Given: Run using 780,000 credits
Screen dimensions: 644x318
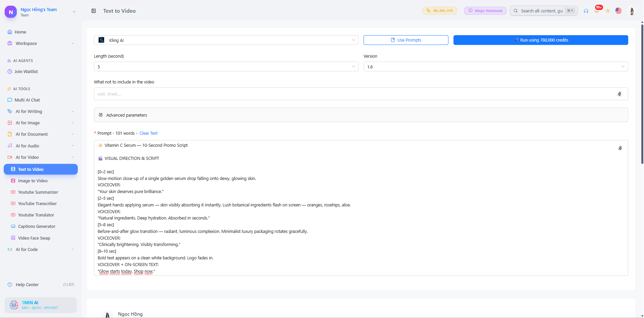Looking at the screenshot, I should (x=541, y=40).
